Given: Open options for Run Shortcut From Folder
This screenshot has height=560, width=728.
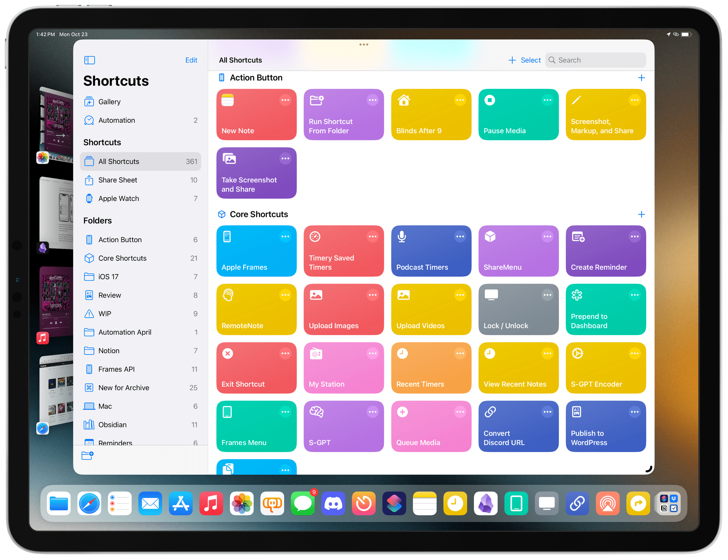Looking at the screenshot, I should pyautogui.click(x=373, y=100).
